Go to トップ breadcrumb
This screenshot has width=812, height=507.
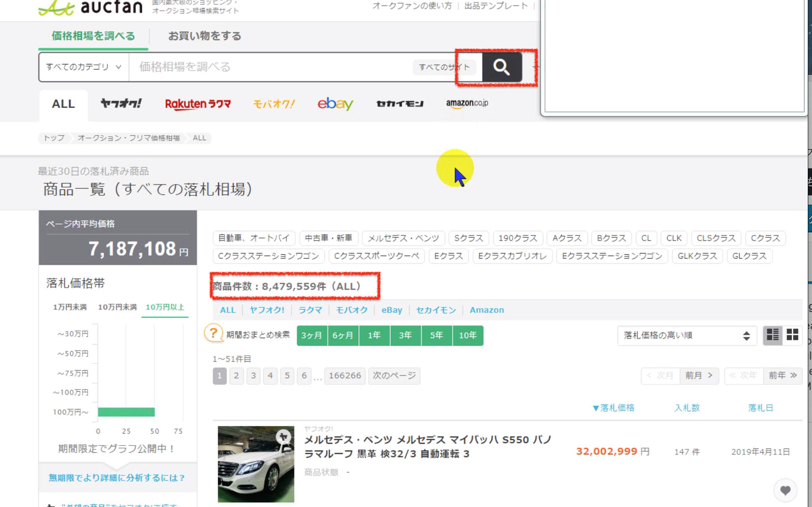coord(54,138)
